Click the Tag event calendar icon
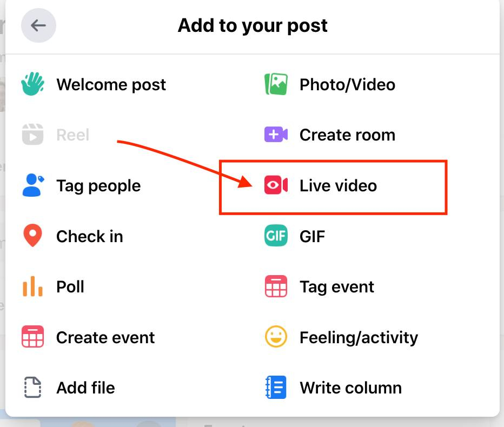 [x=276, y=286]
